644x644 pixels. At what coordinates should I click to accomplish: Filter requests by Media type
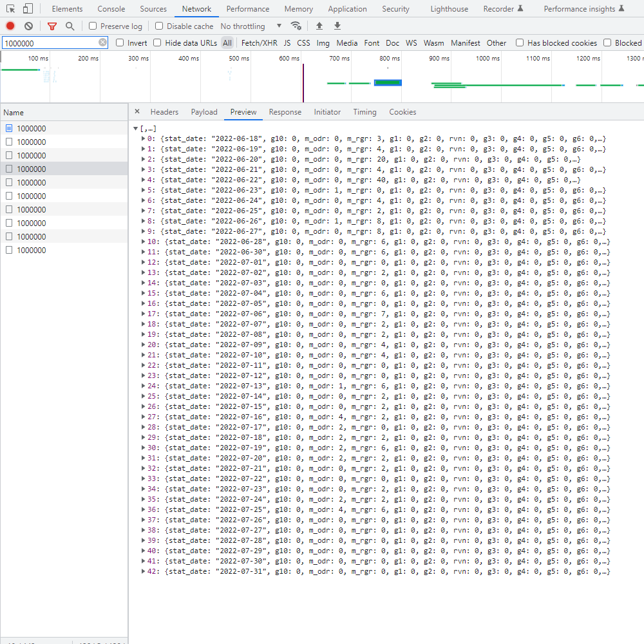tap(346, 43)
